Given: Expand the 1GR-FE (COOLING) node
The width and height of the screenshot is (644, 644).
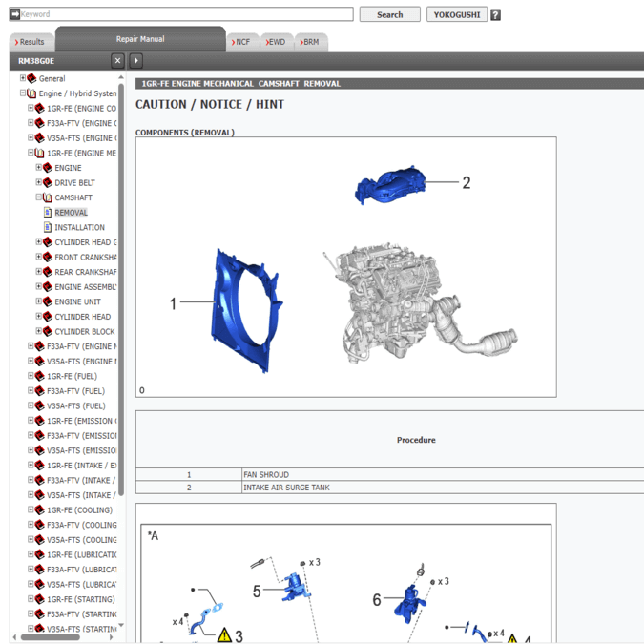Looking at the screenshot, I should (31, 510).
